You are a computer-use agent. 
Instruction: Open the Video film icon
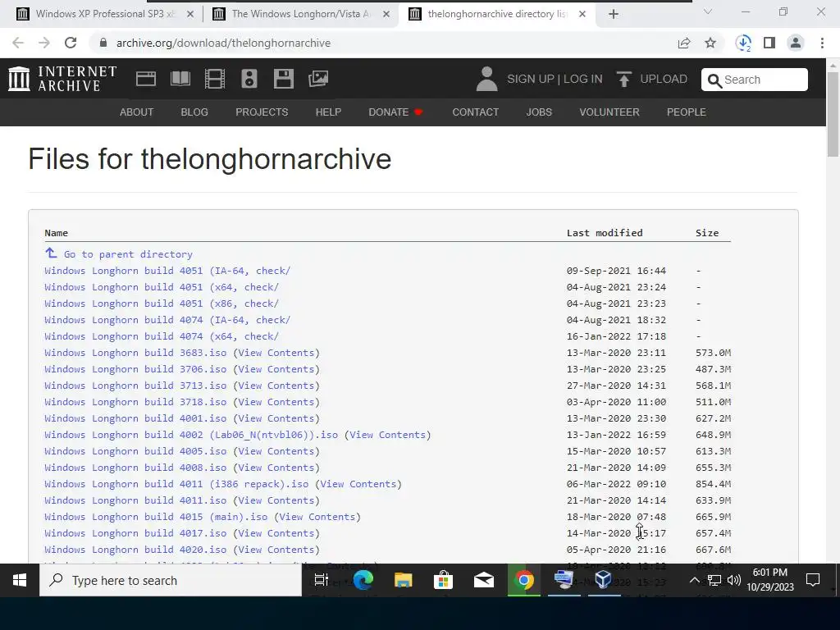click(x=215, y=79)
